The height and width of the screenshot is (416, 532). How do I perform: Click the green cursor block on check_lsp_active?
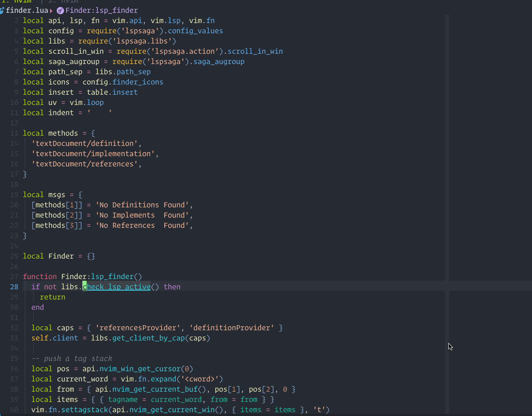point(84,287)
